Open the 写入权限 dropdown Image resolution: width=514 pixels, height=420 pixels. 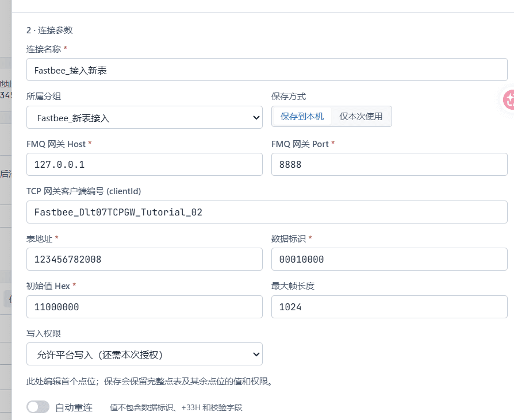coord(144,354)
